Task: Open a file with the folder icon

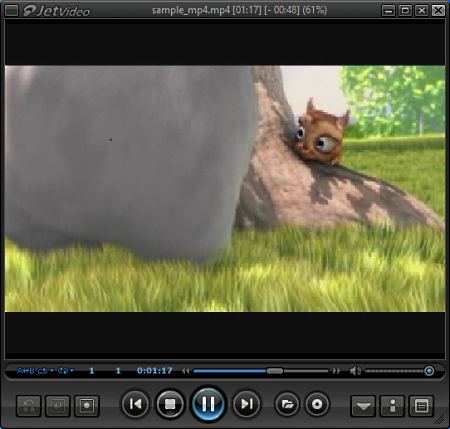Action: (x=287, y=404)
